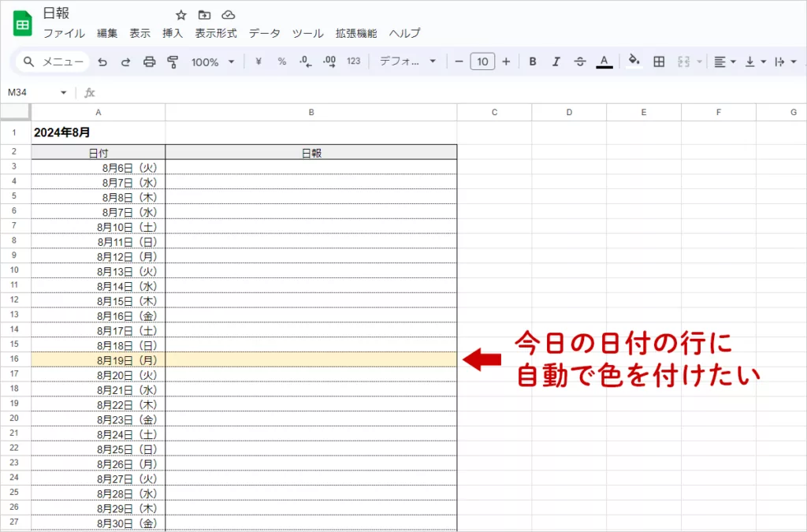Check cloud save status icon
This screenshot has width=807, height=532.
pyautogui.click(x=228, y=15)
